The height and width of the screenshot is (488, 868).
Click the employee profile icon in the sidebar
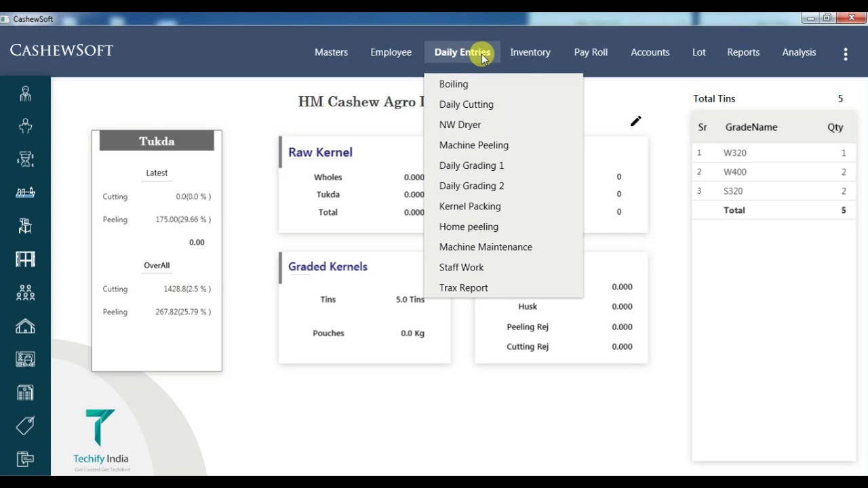point(25,94)
